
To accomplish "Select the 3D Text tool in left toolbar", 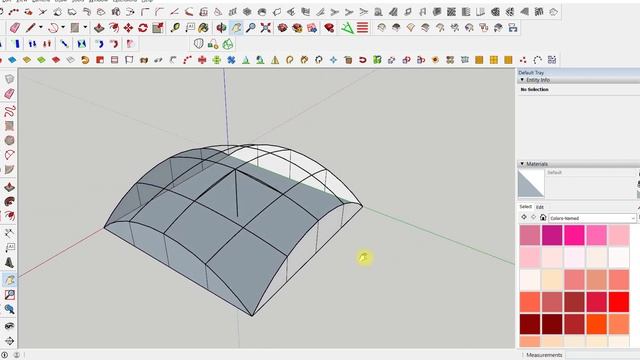I will click(9, 263).
